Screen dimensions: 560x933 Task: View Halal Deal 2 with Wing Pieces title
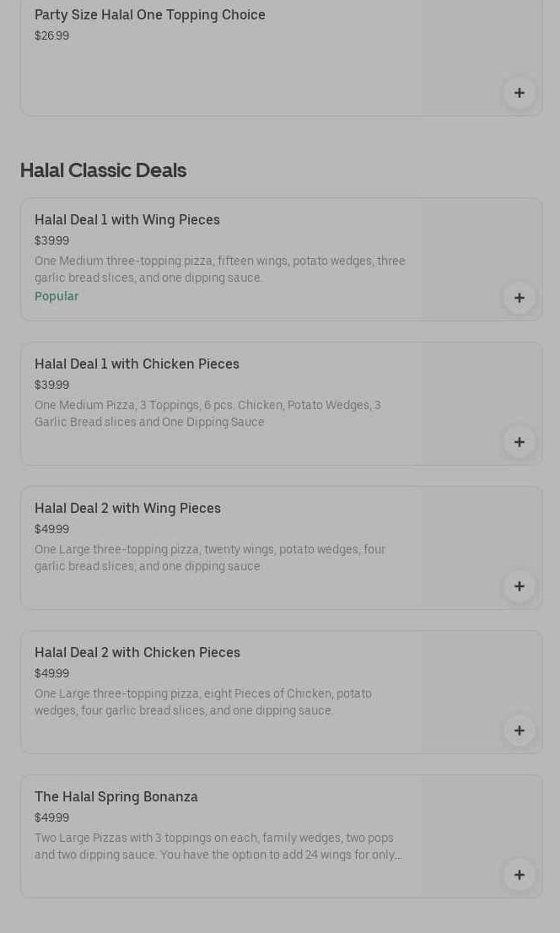pyautogui.click(x=127, y=508)
